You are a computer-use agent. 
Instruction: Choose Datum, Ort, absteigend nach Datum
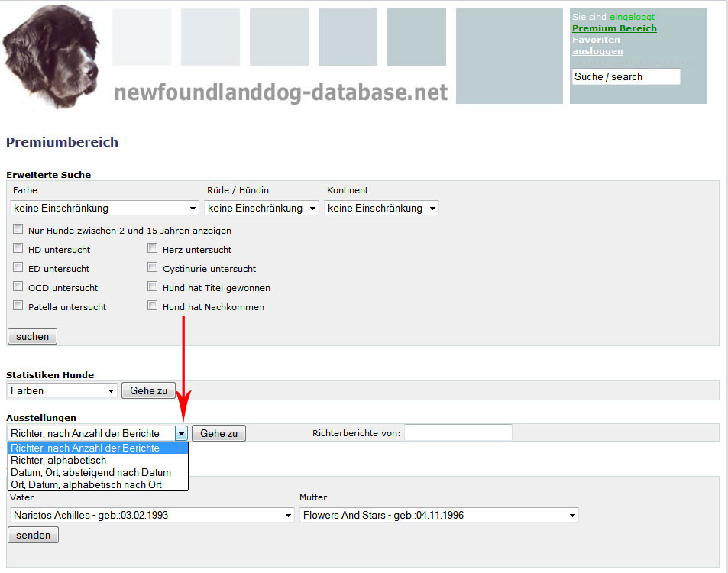(x=91, y=473)
